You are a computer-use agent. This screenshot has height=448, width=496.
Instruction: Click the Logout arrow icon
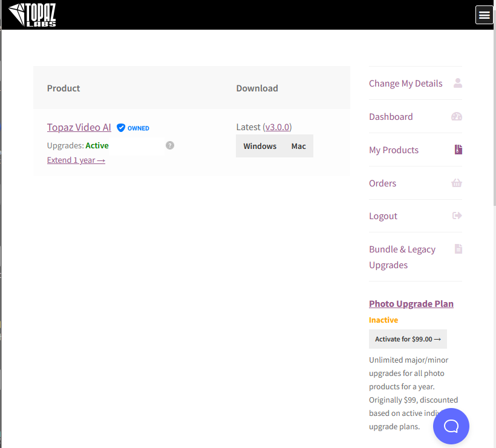(x=457, y=216)
